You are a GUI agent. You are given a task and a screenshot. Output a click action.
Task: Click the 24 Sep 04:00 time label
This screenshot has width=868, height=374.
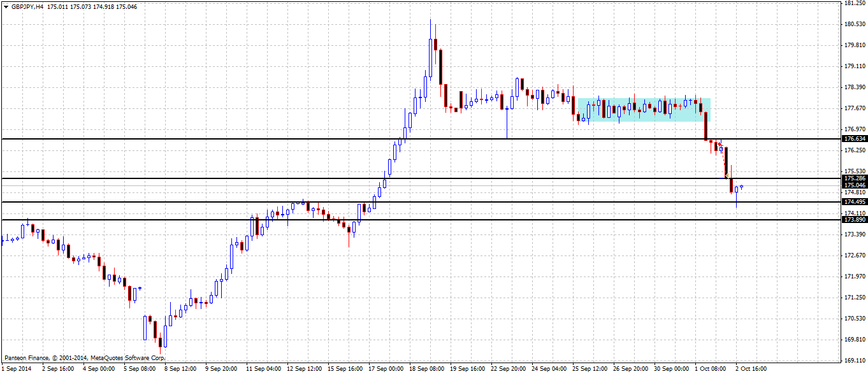tap(549, 369)
